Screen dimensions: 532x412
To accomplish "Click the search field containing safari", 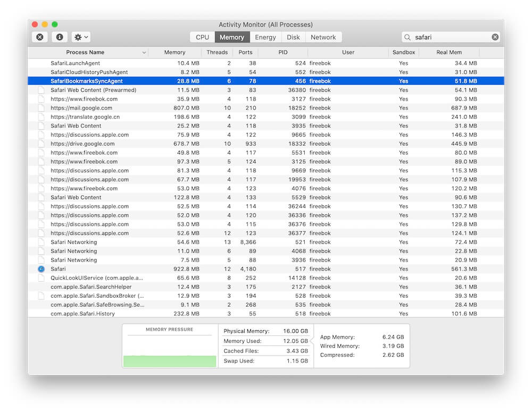I will 451,37.
